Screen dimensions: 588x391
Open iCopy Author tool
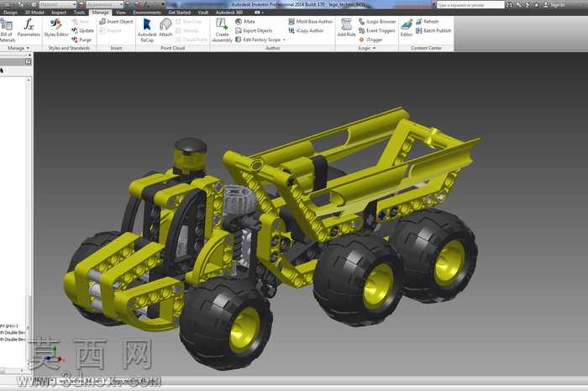coord(306,31)
